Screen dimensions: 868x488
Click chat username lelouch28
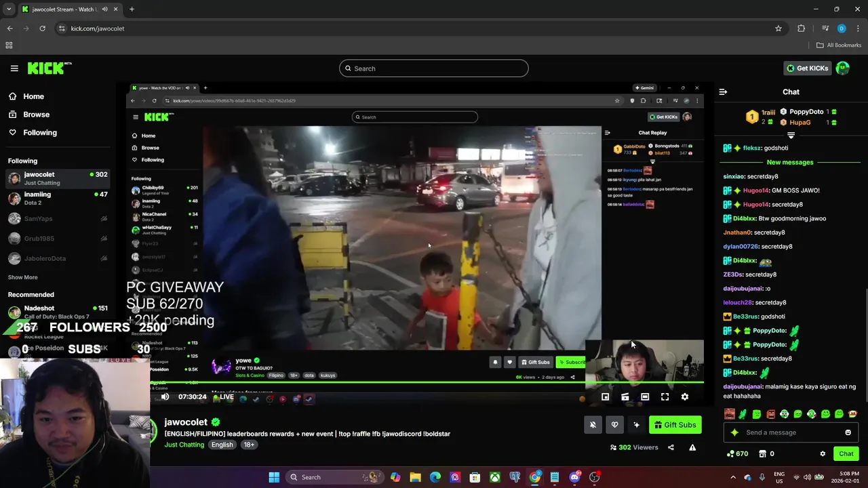[738, 302]
